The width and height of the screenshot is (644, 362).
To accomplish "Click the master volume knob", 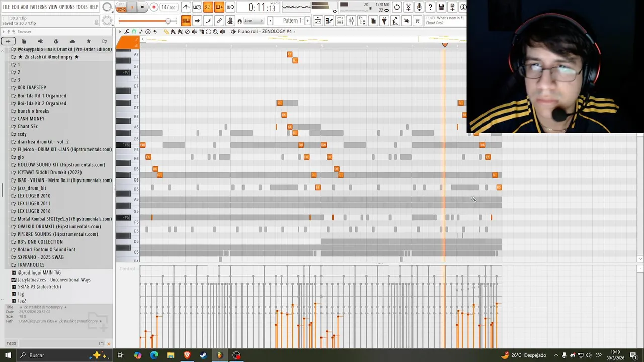I will pos(107,7).
